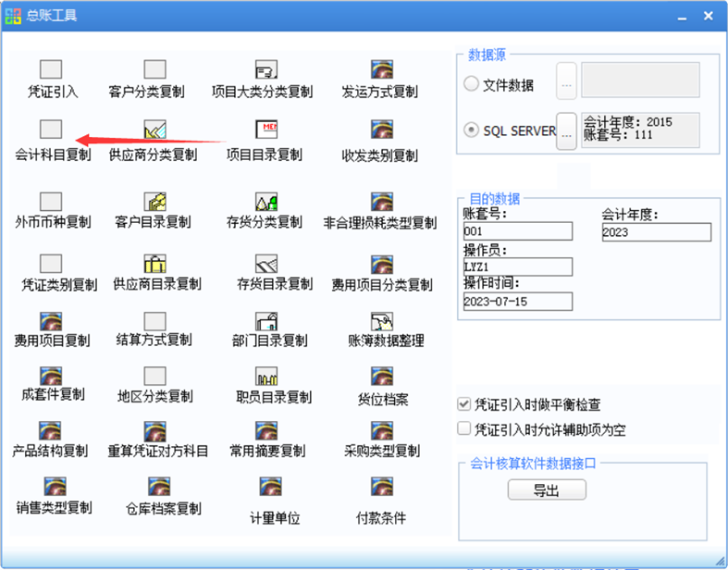Open 常用摘要复制 icon
728x570 pixels.
pyautogui.click(x=266, y=431)
